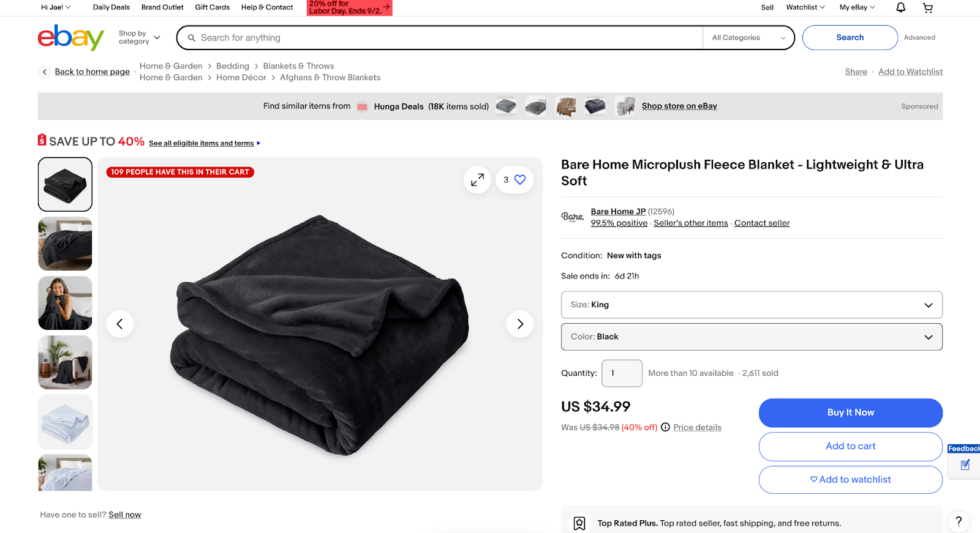Click the Add to cart button
The height and width of the screenshot is (533, 980).
point(850,446)
